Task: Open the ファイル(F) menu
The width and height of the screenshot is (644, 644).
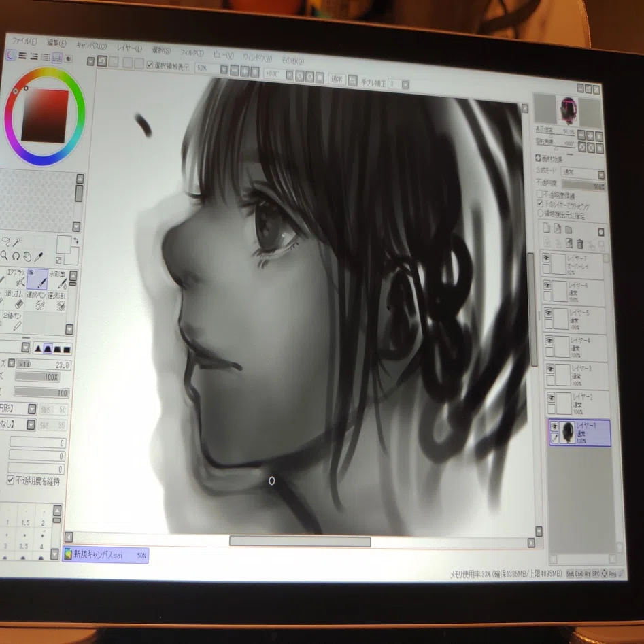Action: click(x=24, y=41)
